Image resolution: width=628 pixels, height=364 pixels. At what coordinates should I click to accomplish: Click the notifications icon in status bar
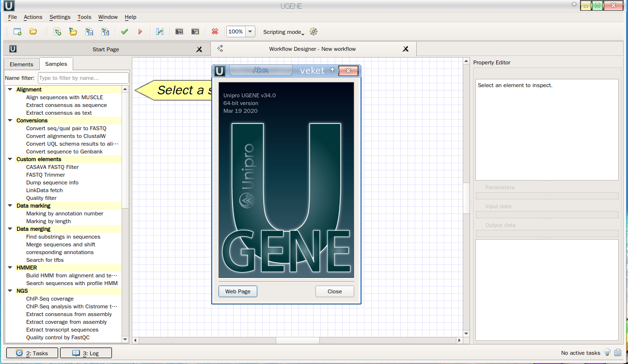618,353
